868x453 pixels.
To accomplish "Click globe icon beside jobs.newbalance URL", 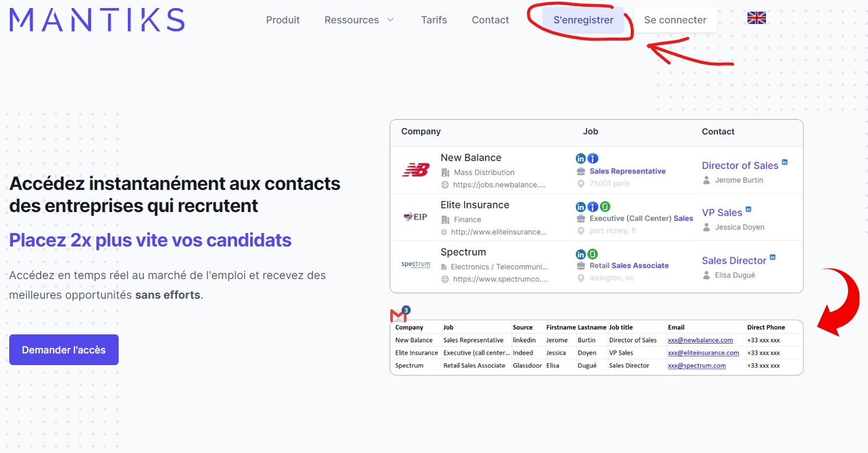I will [445, 185].
